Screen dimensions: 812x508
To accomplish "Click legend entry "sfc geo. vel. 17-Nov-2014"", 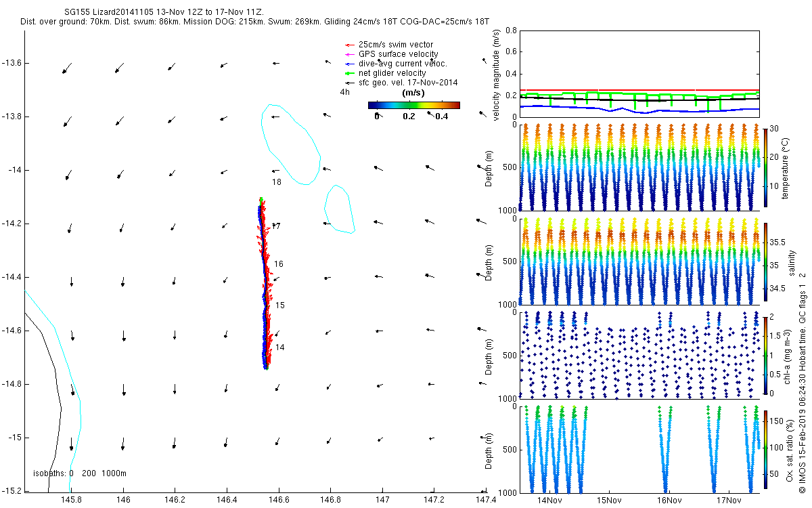I will click(x=409, y=82).
